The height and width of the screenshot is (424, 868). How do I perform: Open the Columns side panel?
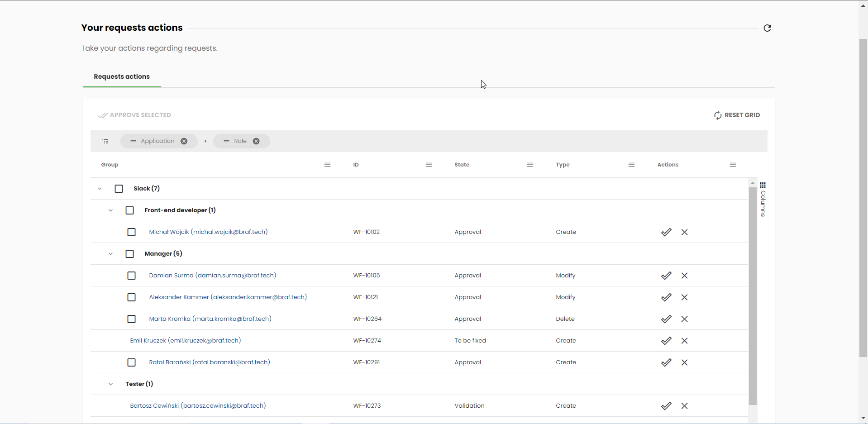[763, 199]
